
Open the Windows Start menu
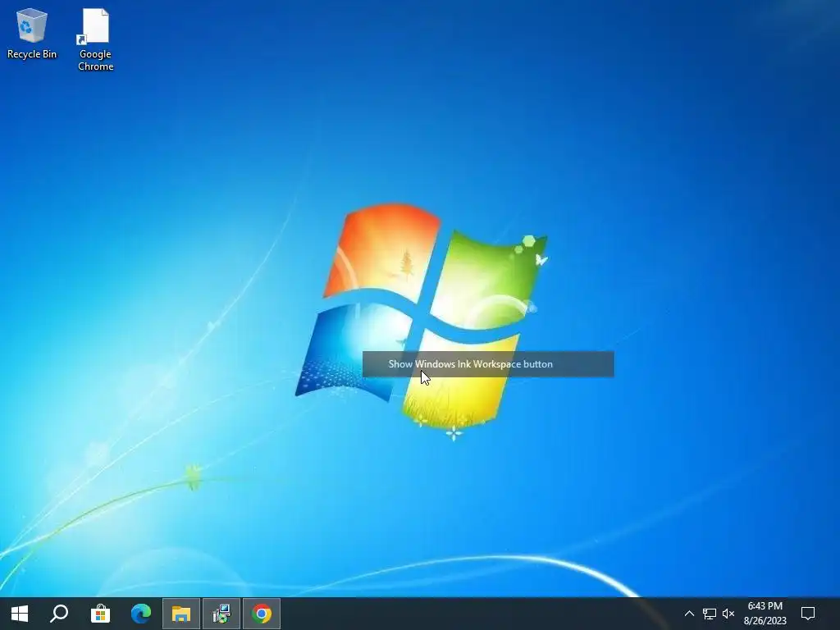(x=20, y=614)
